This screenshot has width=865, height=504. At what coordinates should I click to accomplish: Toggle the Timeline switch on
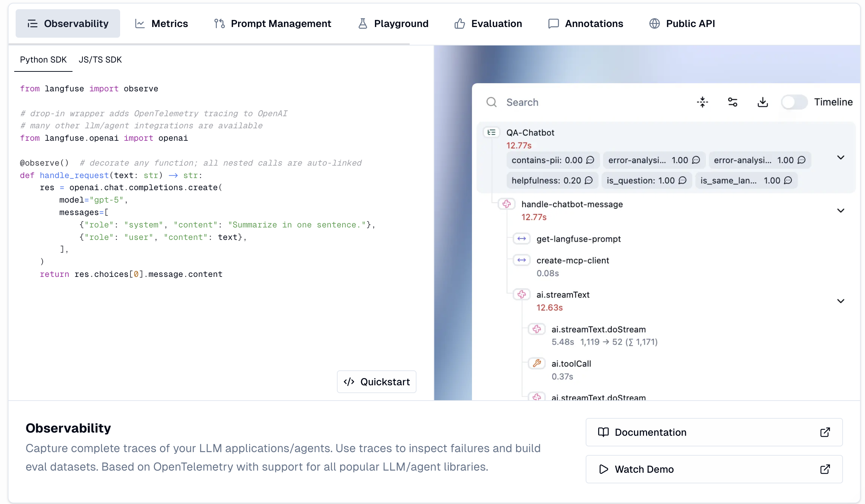794,102
